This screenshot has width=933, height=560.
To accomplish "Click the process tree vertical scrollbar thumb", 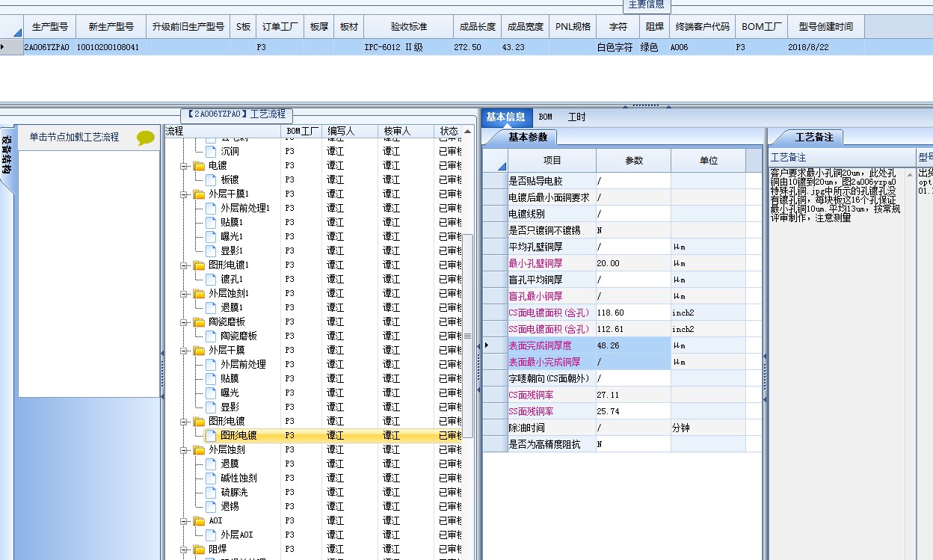I will [468, 335].
